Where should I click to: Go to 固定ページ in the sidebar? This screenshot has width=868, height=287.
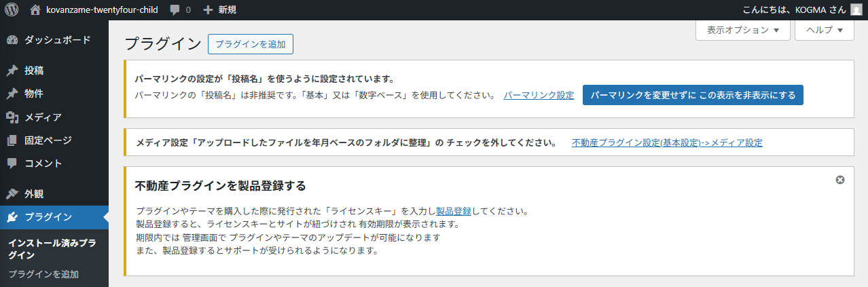(48, 140)
